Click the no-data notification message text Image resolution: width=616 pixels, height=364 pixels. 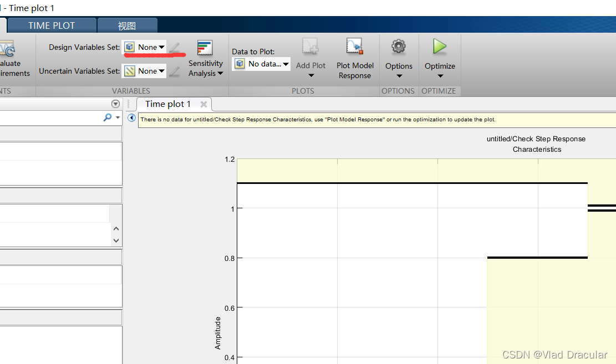pos(318,119)
